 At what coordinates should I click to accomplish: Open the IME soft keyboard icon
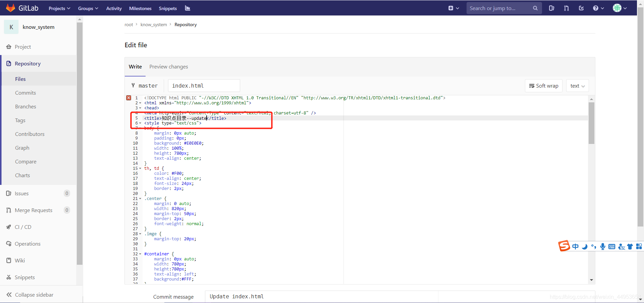pos(612,247)
